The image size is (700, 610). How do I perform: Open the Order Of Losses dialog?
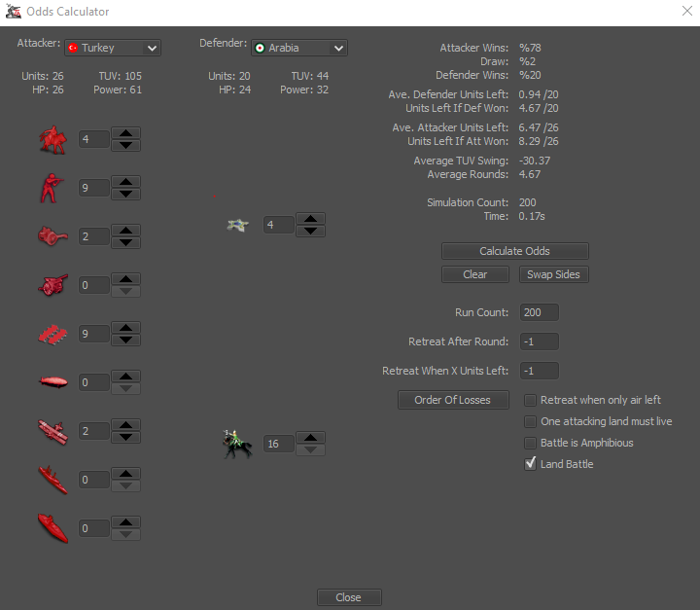point(453,400)
